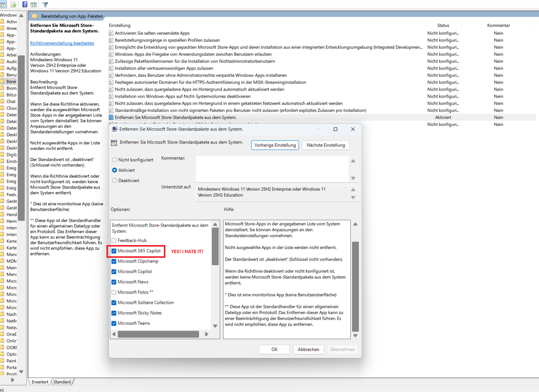Click the Optionen vertical scrollbar thumb
The height and width of the screenshot is (392, 539).
pyautogui.click(x=215, y=246)
